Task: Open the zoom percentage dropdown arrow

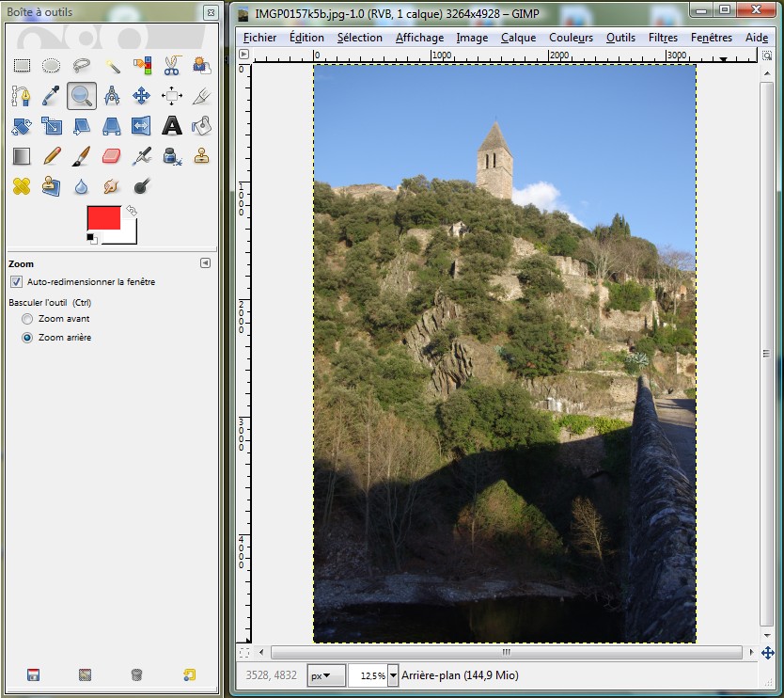Action: click(x=393, y=675)
